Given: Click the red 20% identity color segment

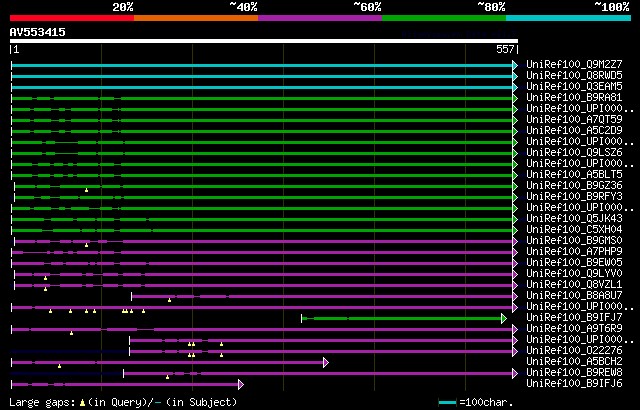Looking at the screenshot, I should pyautogui.click(x=72, y=18).
